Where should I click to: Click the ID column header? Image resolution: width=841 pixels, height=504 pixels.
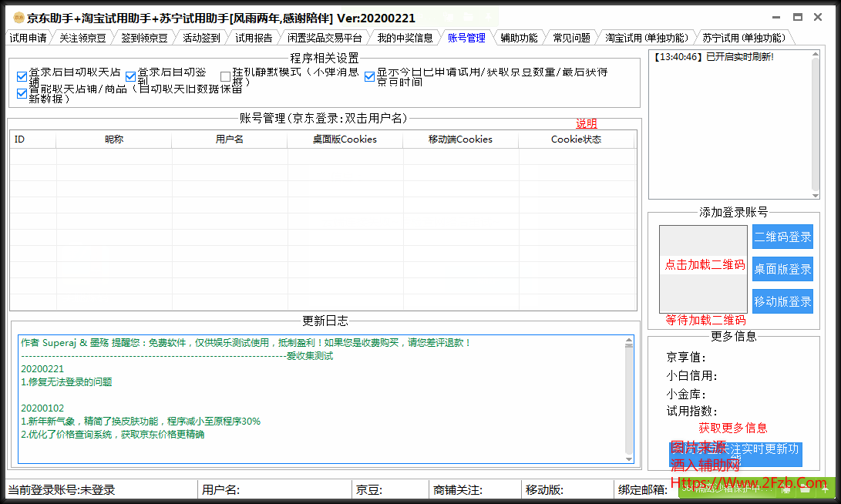tap(32, 139)
